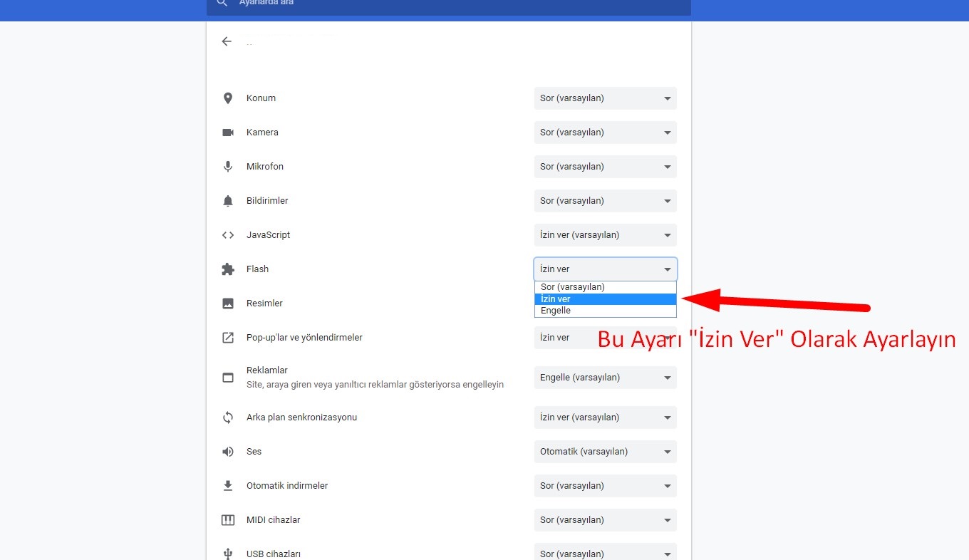Screen dimensions: 969x560
Task: Choose "Engelle" option in Flash list
Action: pos(605,311)
